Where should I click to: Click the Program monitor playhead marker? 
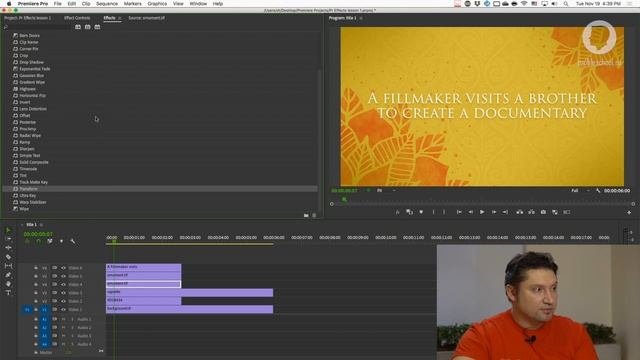click(x=344, y=199)
